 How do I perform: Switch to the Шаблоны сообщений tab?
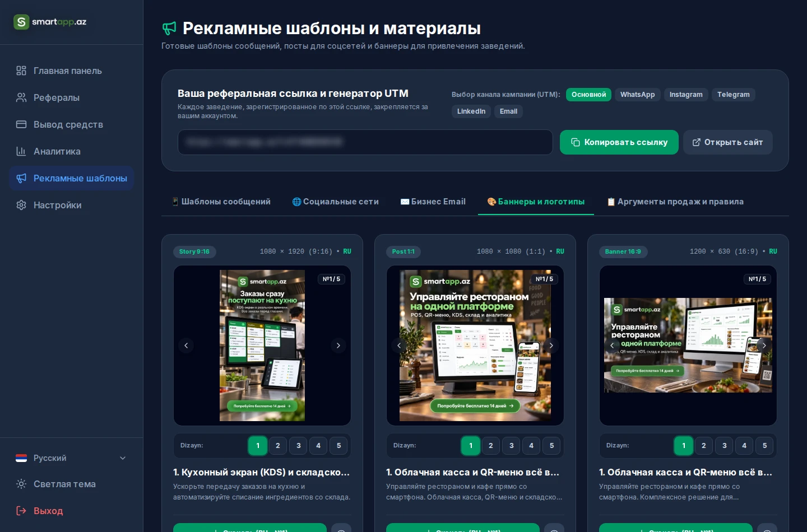pos(221,202)
